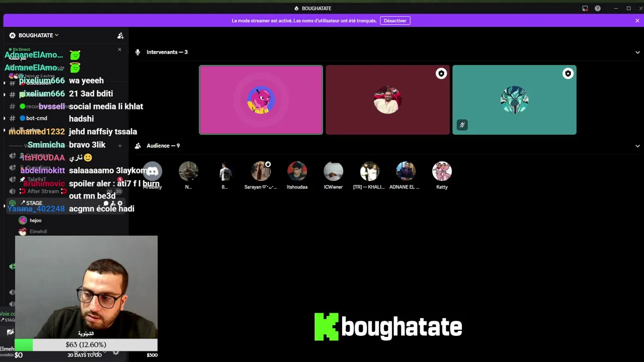Collapse the Audience section chevron
The height and width of the screenshot is (362, 644).
point(637,146)
